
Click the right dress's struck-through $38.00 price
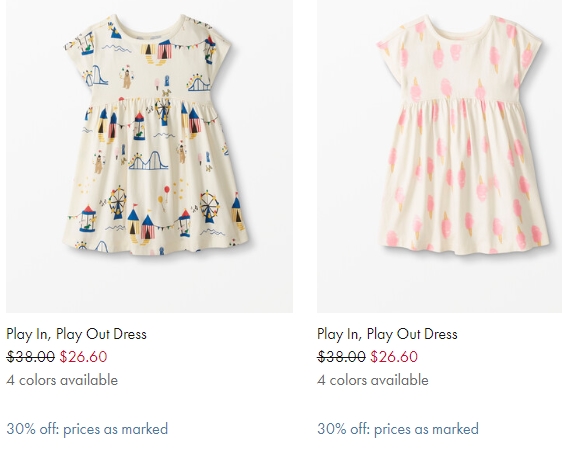tap(341, 356)
